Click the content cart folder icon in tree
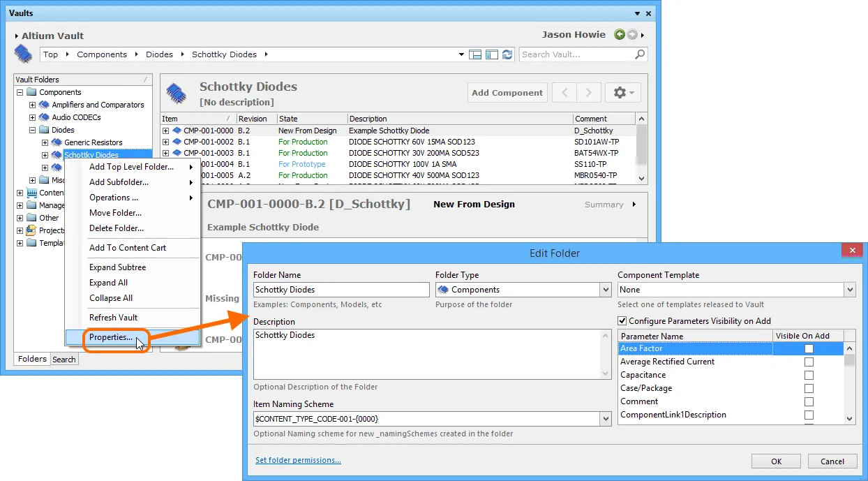This screenshot has height=481, width=868. click(x=31, y=193)
